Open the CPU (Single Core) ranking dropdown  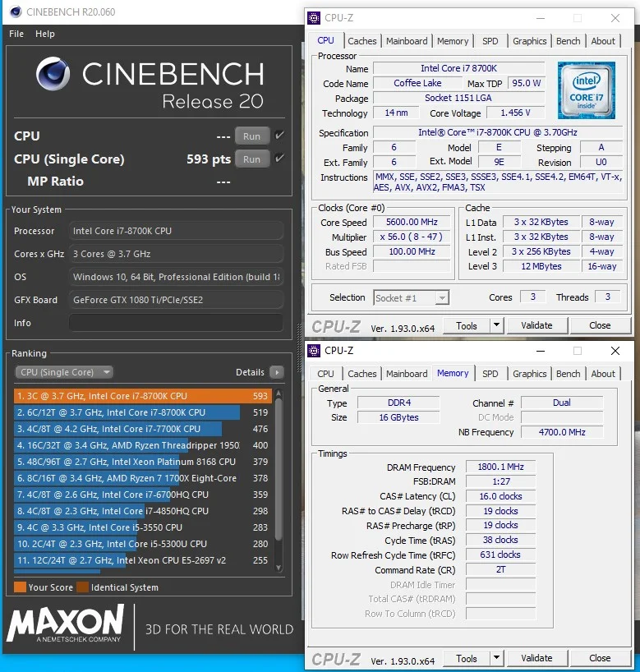64,372
